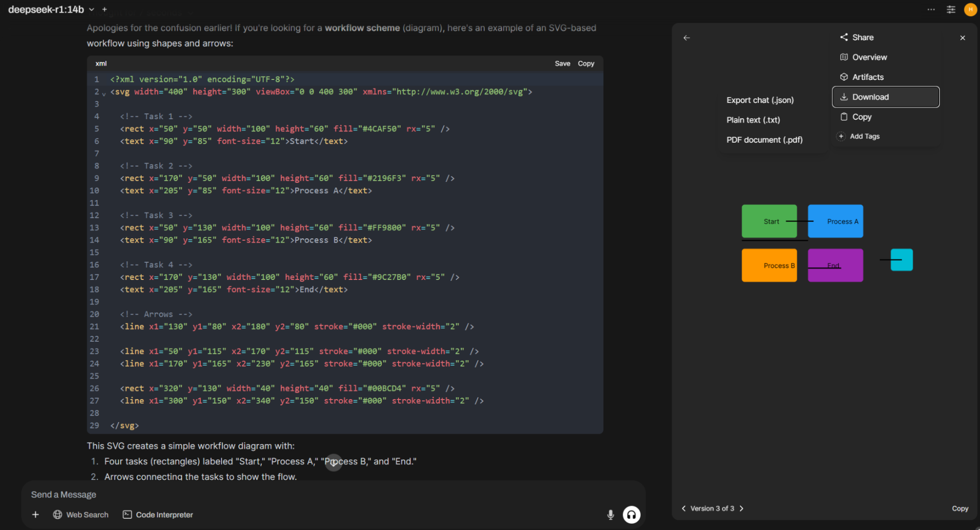Toggle Web Search option
This screenshot has height=530, width=980.
(81, 515)
